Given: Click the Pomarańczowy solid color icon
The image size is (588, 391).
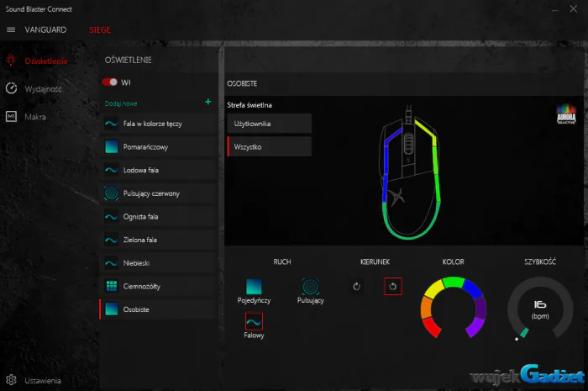Looking at the screenshot, I should click(112, 146).
